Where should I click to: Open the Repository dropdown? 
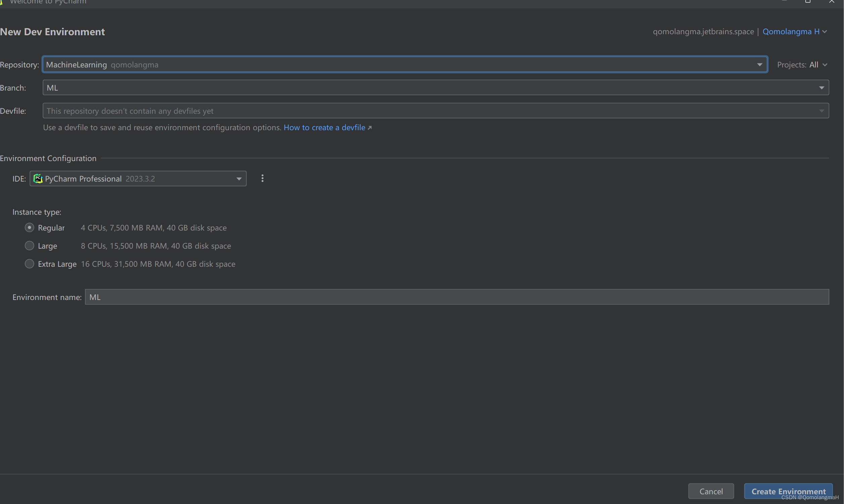[x=760, y=64]
